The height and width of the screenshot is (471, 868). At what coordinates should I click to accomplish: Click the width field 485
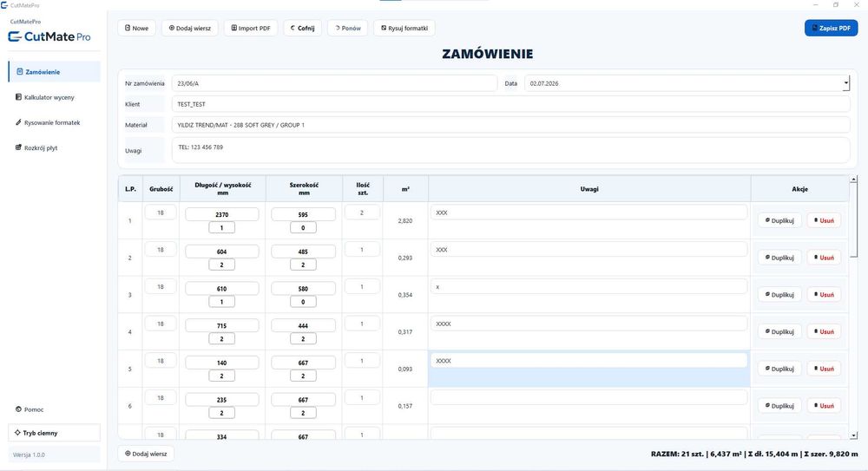click(303, 252)
